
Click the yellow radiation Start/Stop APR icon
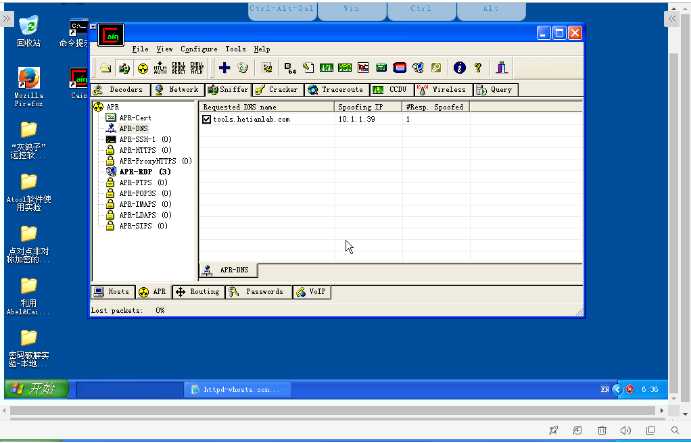(x=142, y=68)
